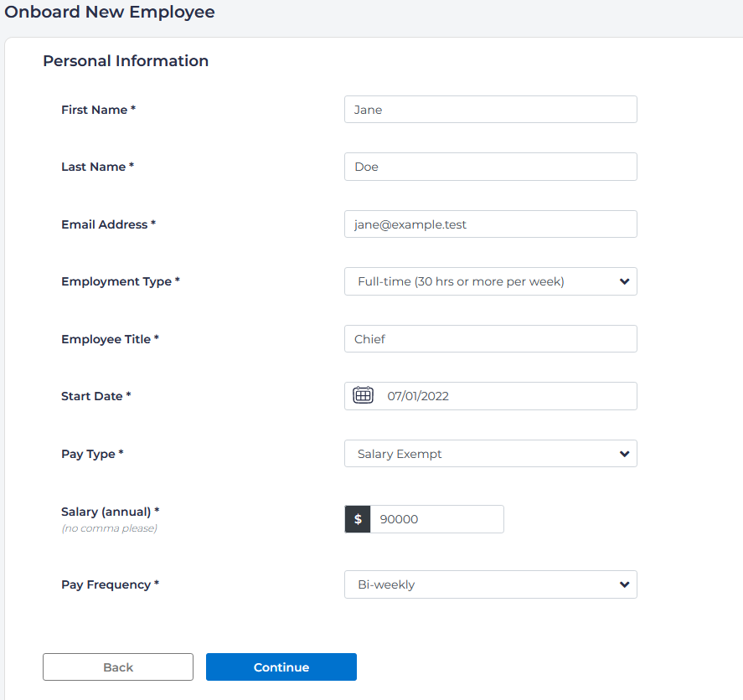Focus the annual Salary amount field
743x700 pixels.
[436, 519]
